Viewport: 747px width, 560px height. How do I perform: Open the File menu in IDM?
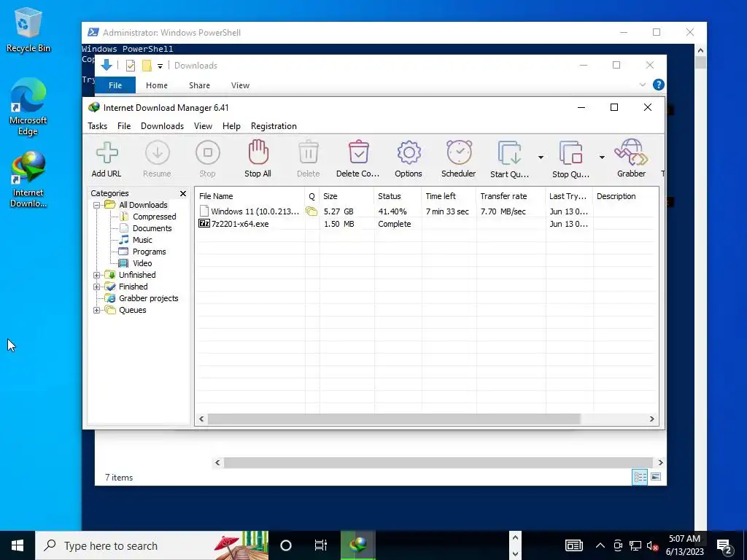[x=124, y=126]
